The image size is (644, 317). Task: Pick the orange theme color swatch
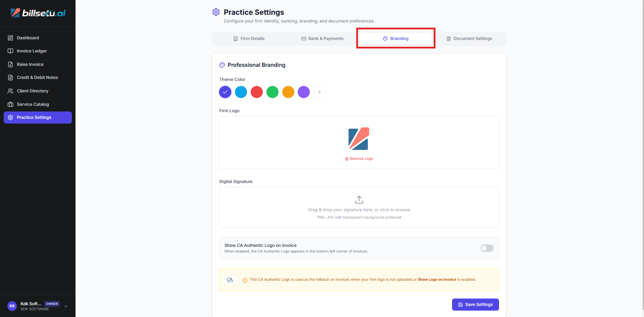pyautogui.click(x=288, y=92)
